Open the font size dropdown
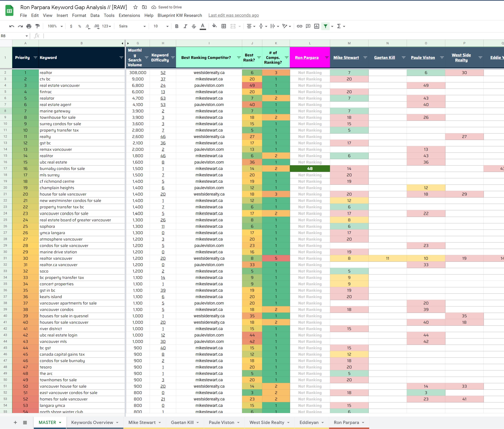This screenshot has width=504, height=429. tap(161, 26)
